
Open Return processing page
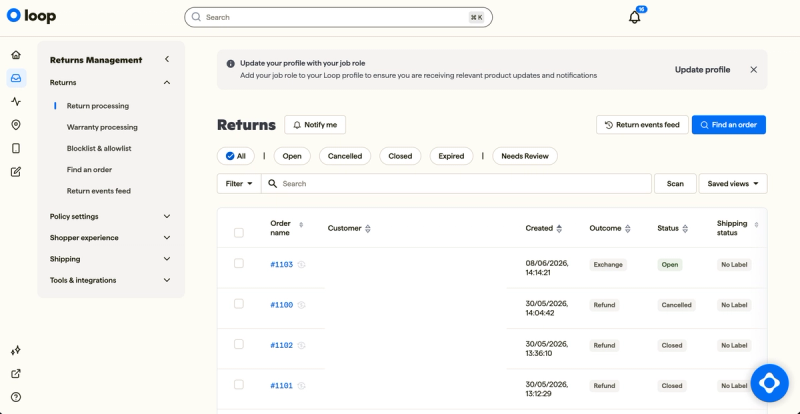click(98, 106)
